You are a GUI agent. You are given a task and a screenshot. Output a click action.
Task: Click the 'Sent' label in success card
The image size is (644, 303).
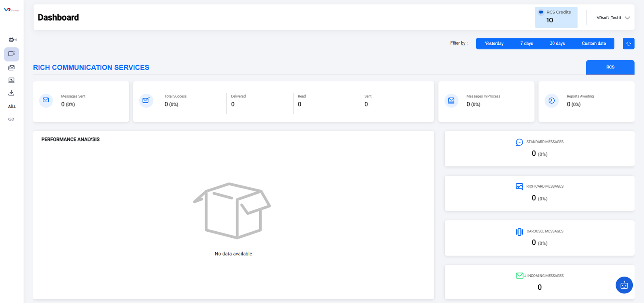tap(368, 96)
